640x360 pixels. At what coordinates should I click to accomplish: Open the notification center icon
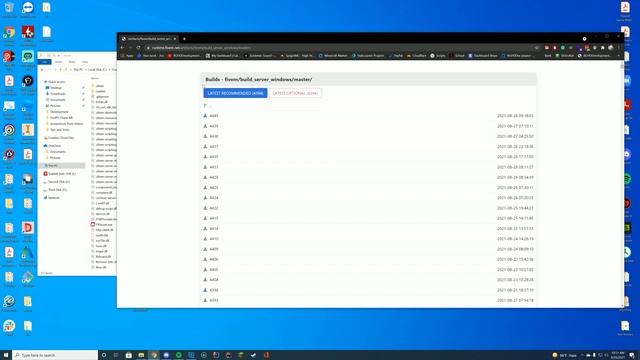632,355
